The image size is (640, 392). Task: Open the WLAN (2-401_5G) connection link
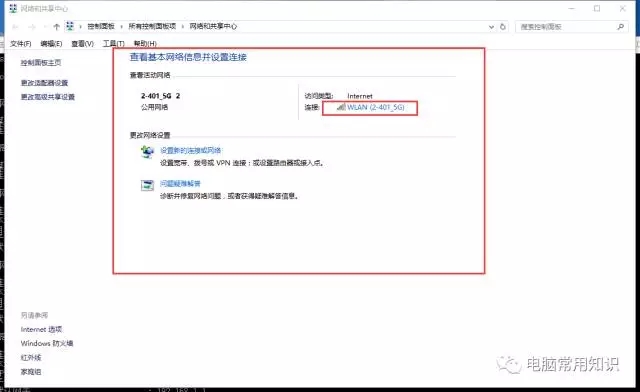point(376,107)
